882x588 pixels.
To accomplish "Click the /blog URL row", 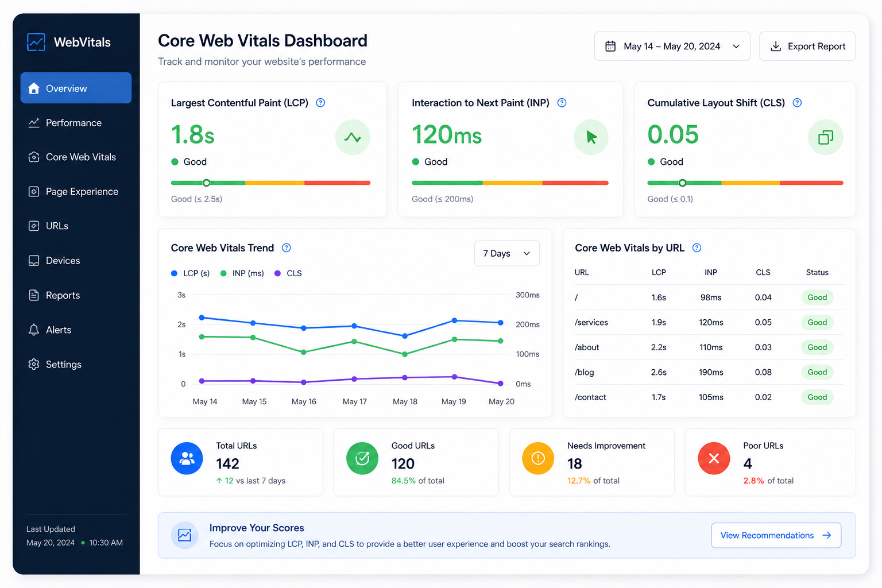I will click(709, 372).
